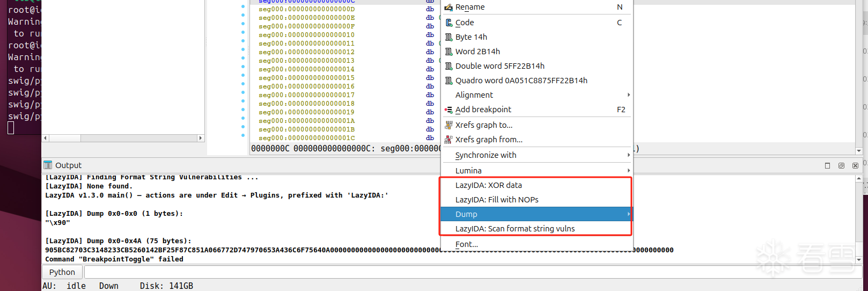Click 'Down' status bar entry
Viewport: 868px width, 291px height.
tap(109, 286)
